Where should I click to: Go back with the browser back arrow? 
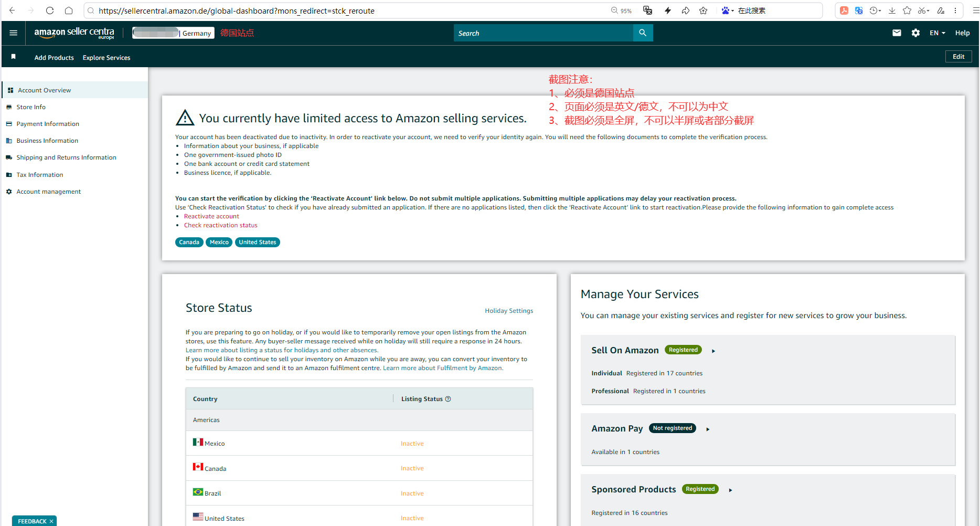point(12,10)
